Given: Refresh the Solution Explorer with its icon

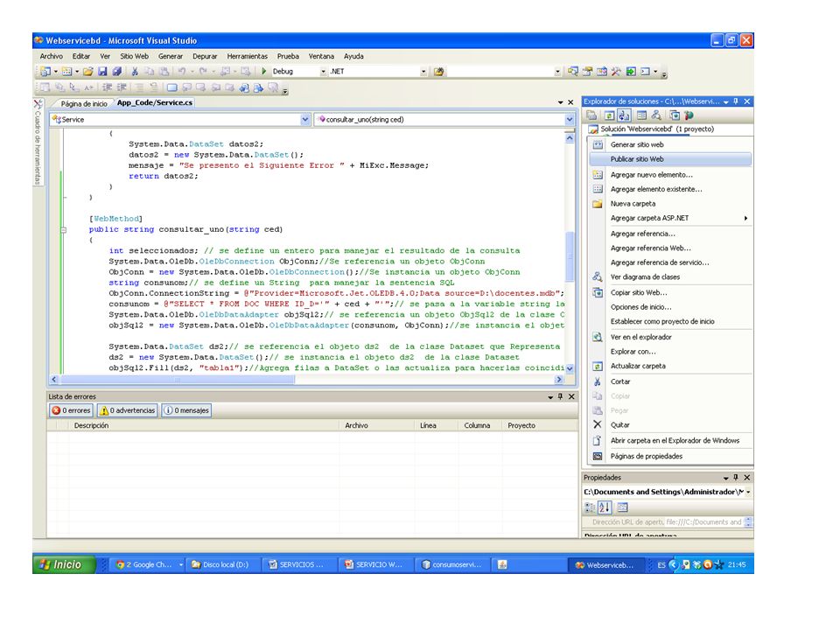Looking at the screenshot, I should [x=609, y=115].
